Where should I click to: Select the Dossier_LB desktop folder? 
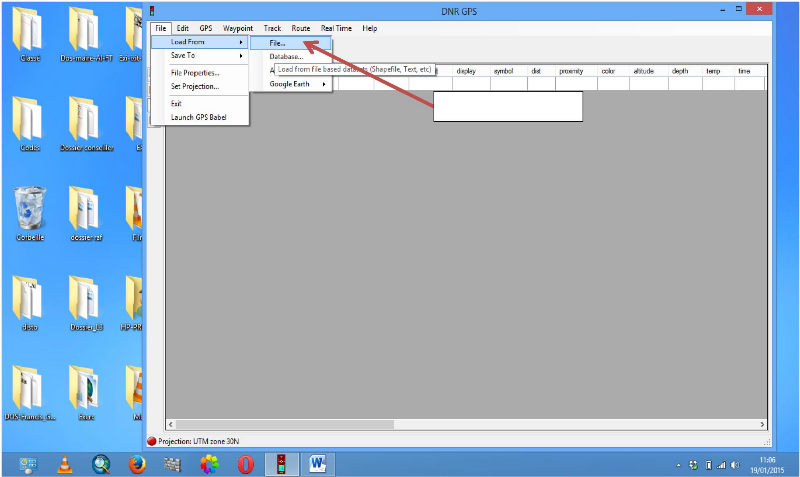coord(87,304)
